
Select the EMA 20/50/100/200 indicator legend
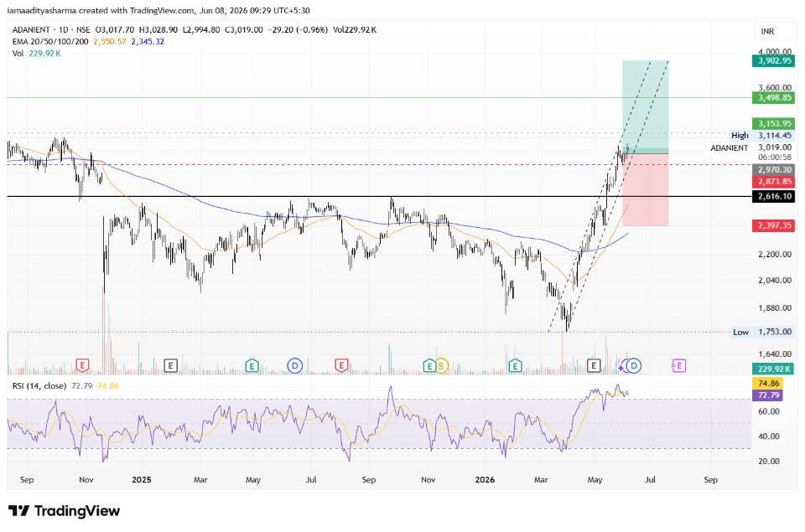click(50, 42)
